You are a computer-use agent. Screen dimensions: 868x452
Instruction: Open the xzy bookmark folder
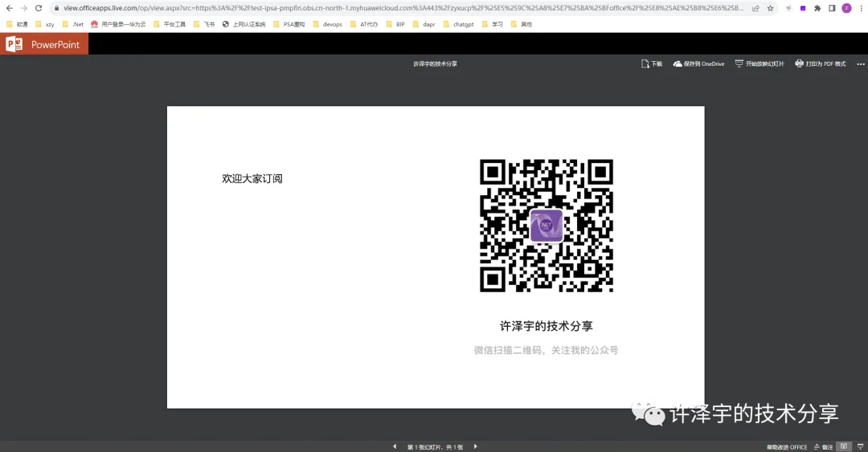coord(44,24)
